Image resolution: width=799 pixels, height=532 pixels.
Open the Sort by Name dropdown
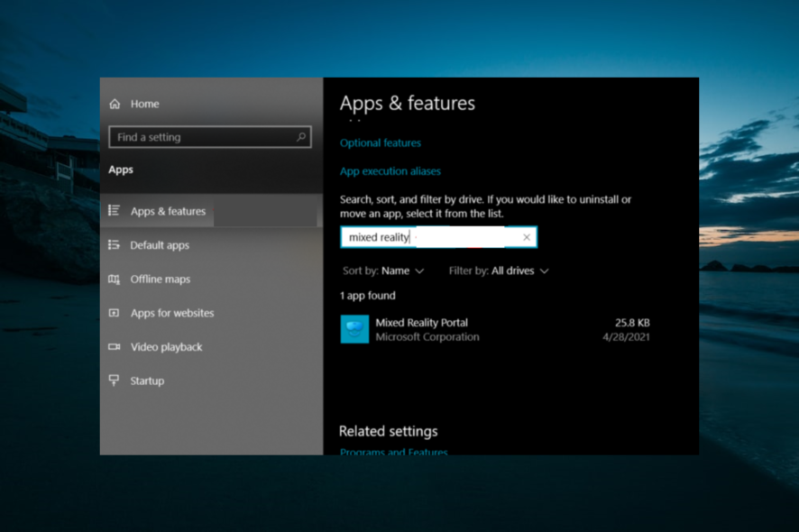point(383,271)
